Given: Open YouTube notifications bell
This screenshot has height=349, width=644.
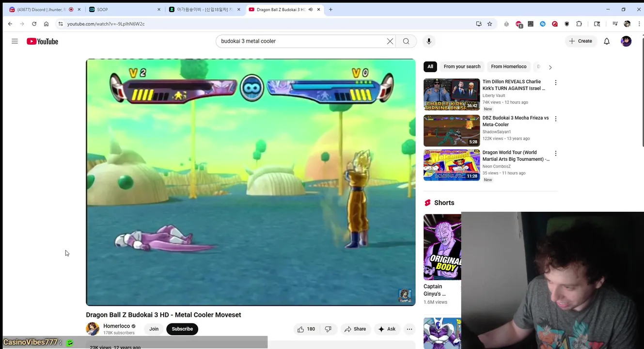Looking at the screenshot, I should click(607, 41).
